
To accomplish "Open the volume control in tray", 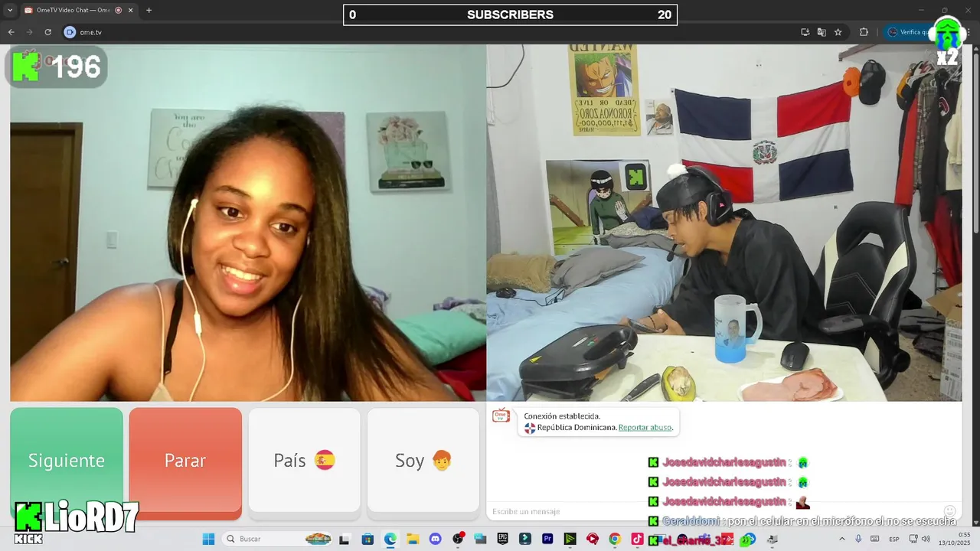I will click(926, 539).
